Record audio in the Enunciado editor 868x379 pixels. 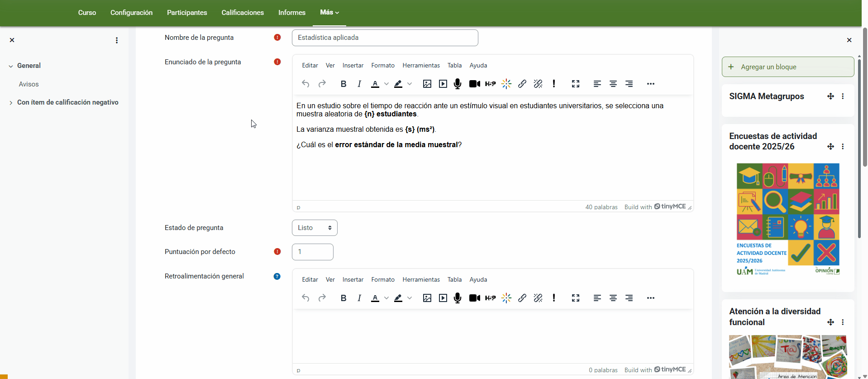458,84
